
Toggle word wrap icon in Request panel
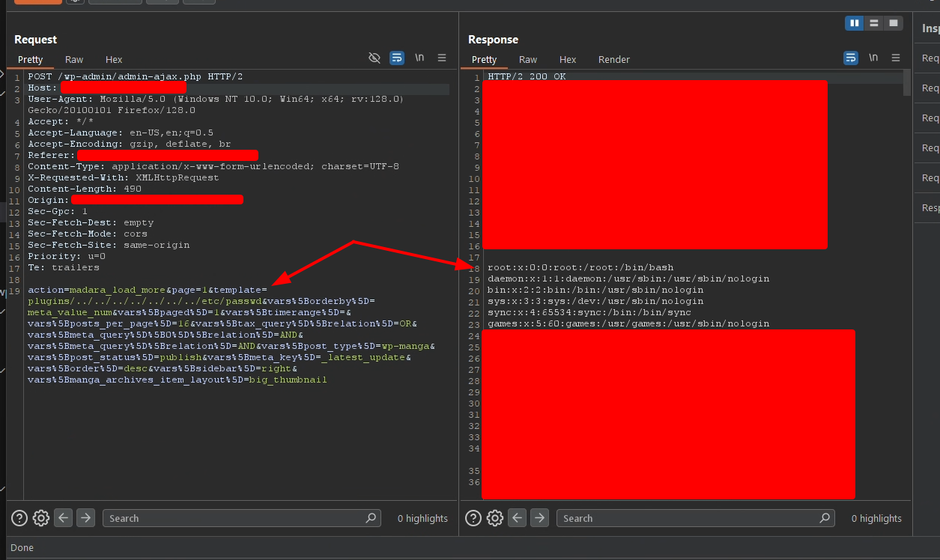(x=397, y=58)
